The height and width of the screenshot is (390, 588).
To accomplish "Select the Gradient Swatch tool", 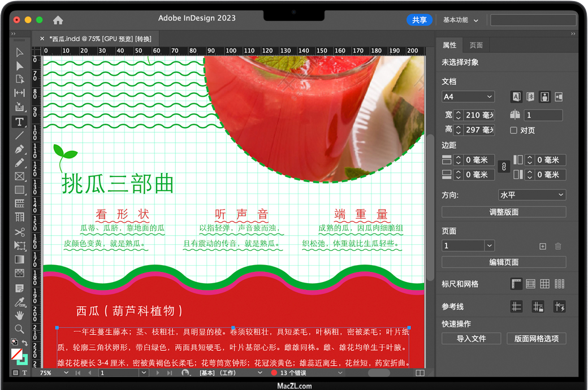I will coord(19,260).
